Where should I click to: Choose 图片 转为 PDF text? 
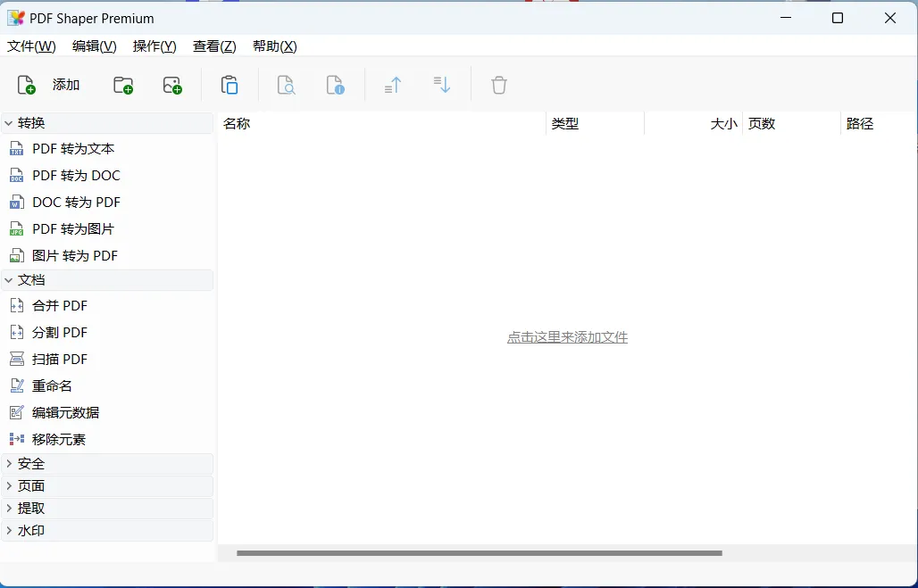75,256
